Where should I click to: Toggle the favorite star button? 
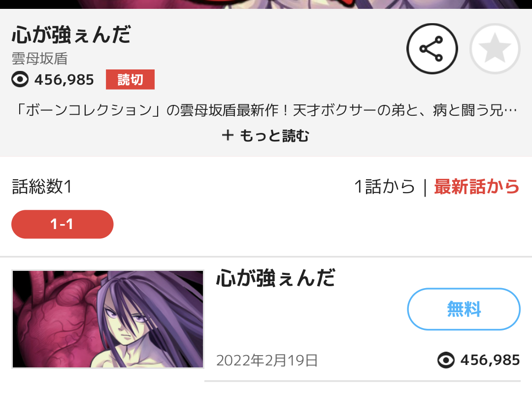click(x=495, y=49)
